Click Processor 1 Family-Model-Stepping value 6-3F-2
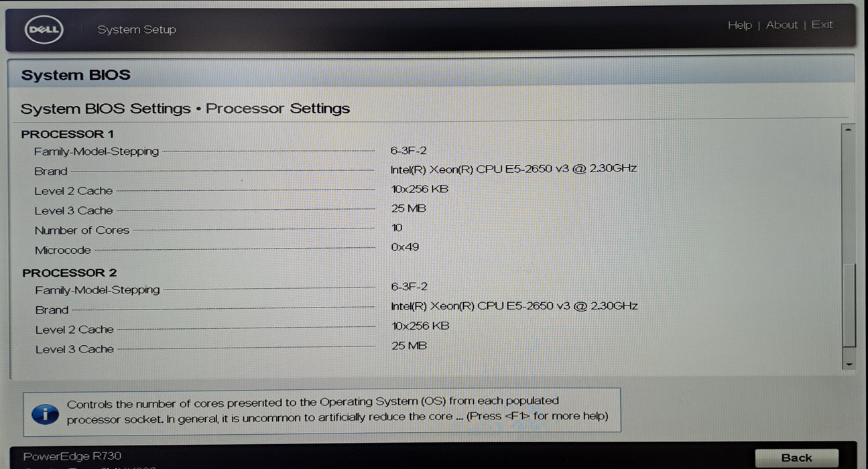868x469 pixels. (408, 150)
